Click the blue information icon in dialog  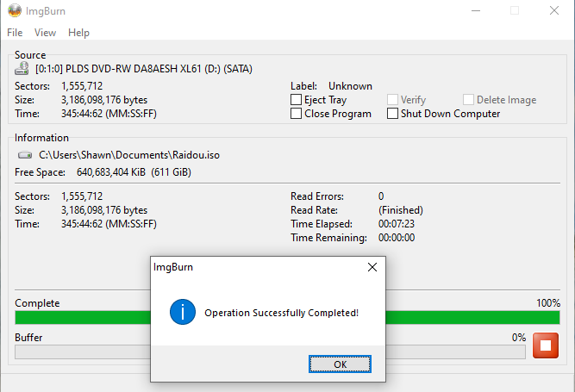(x=183, y=312)
